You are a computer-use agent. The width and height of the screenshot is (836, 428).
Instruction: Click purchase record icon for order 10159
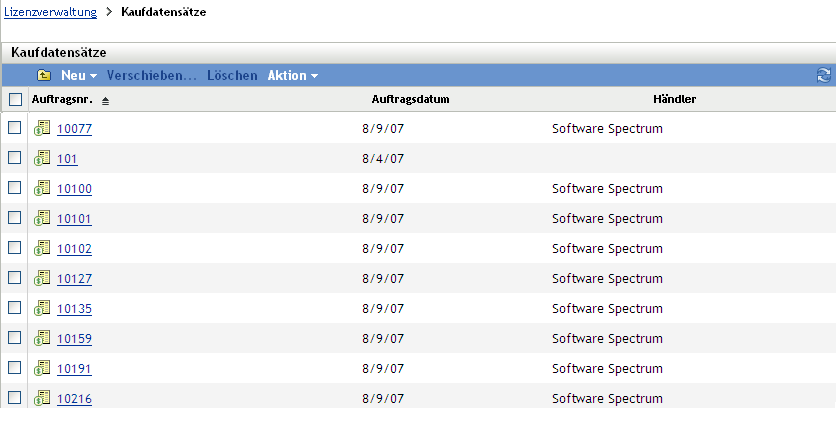pos(42,338)
